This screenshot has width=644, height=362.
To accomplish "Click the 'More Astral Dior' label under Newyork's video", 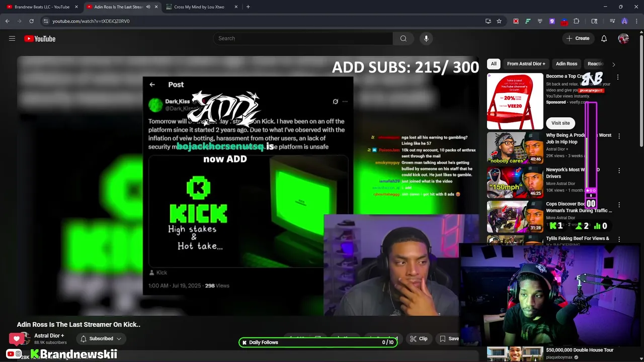I will point(560,184).
